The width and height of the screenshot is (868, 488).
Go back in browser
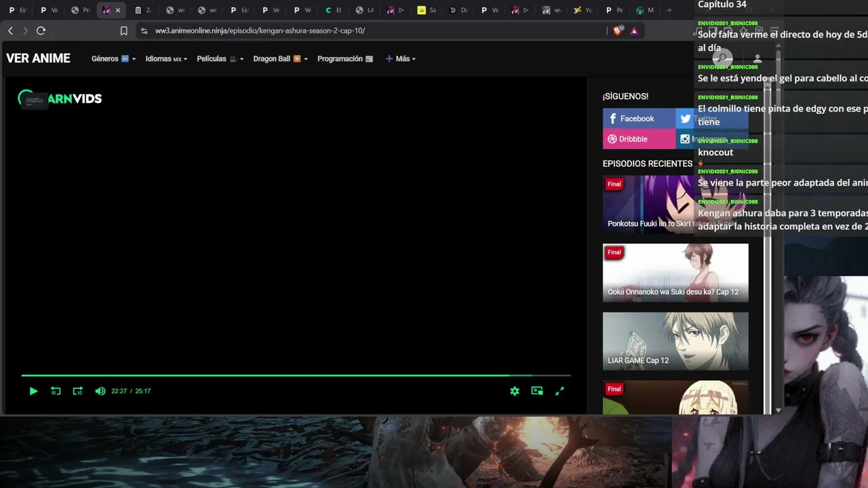[11, 30]
